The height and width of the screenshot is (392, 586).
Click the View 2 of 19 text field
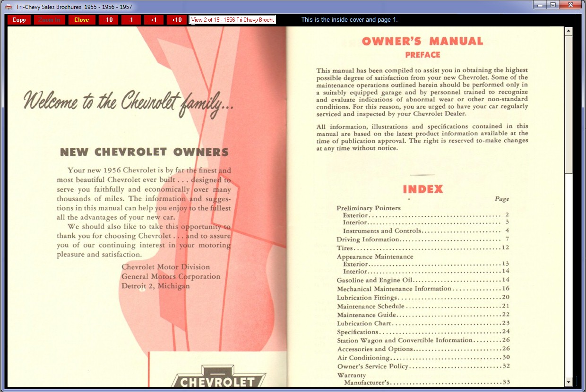click(233, 20)
